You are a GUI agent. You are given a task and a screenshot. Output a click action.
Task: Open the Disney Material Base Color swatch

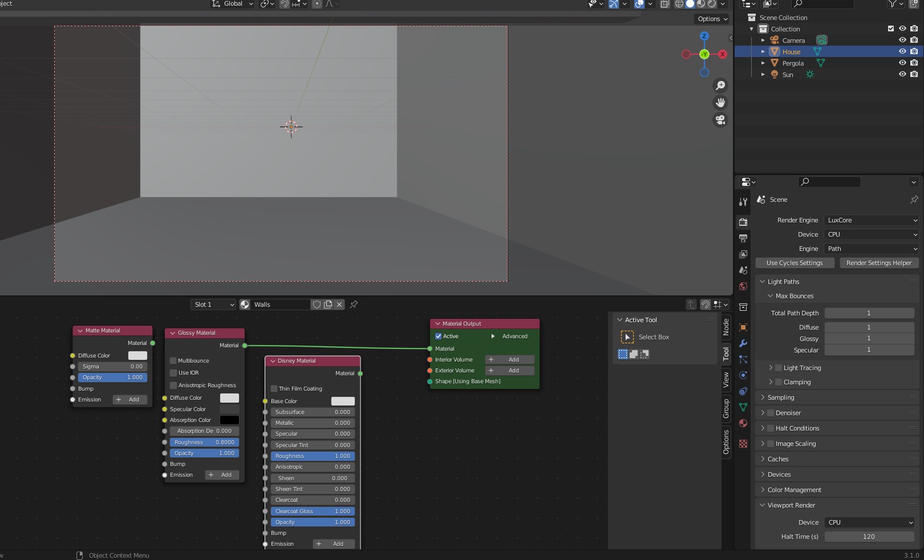[343, 401]
